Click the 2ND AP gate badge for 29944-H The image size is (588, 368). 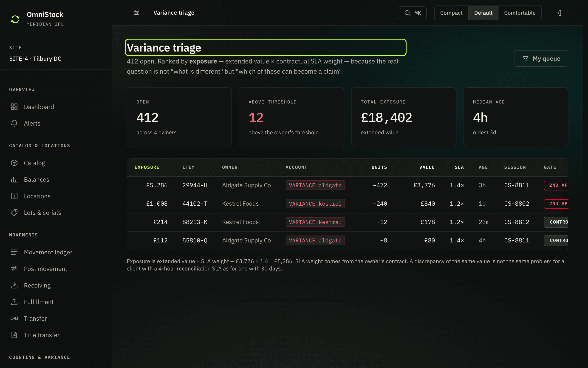556,185
